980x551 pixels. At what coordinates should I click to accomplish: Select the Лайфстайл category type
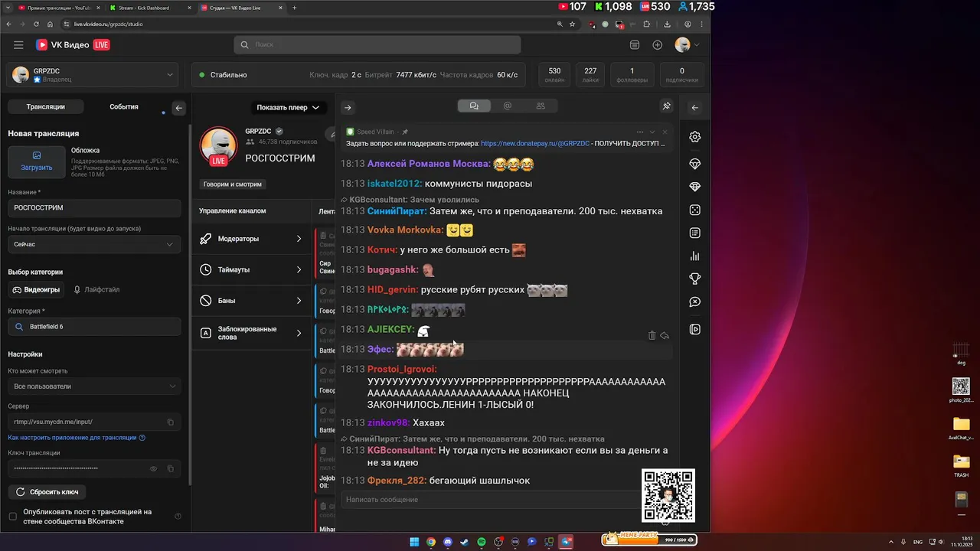point(96,290)
